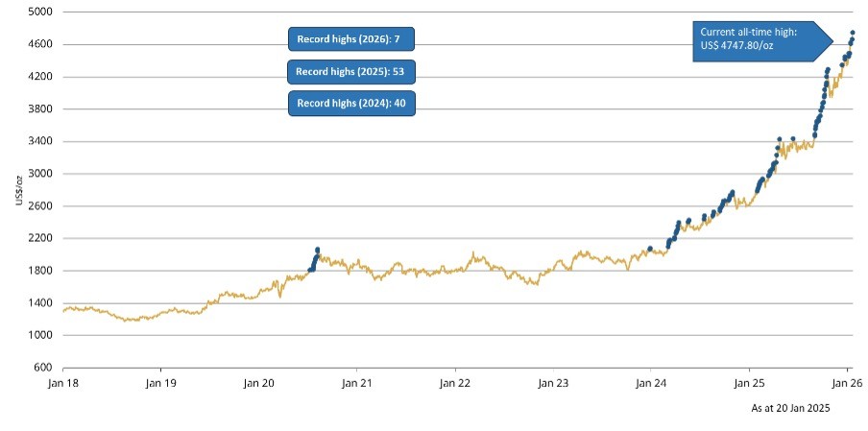868x431 pixels.
Task: Open the Current all-time high callout
Action: 756,40
